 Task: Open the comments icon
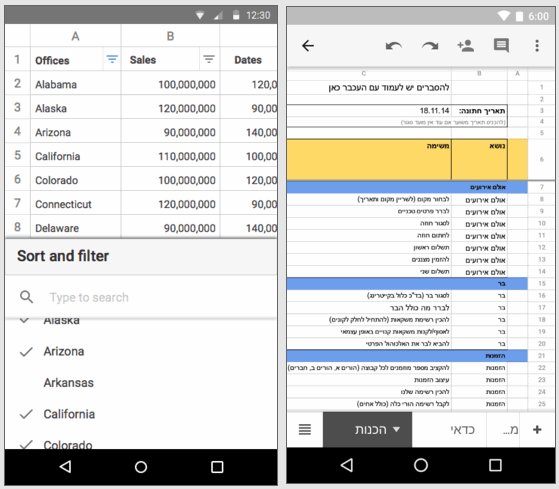pyautogui.click(x=501, y=46)
